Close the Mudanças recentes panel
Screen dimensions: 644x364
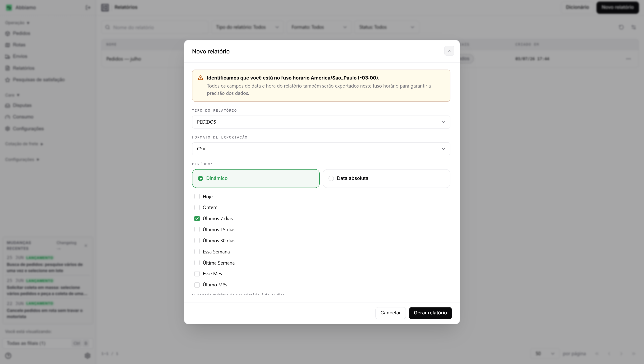86,245
